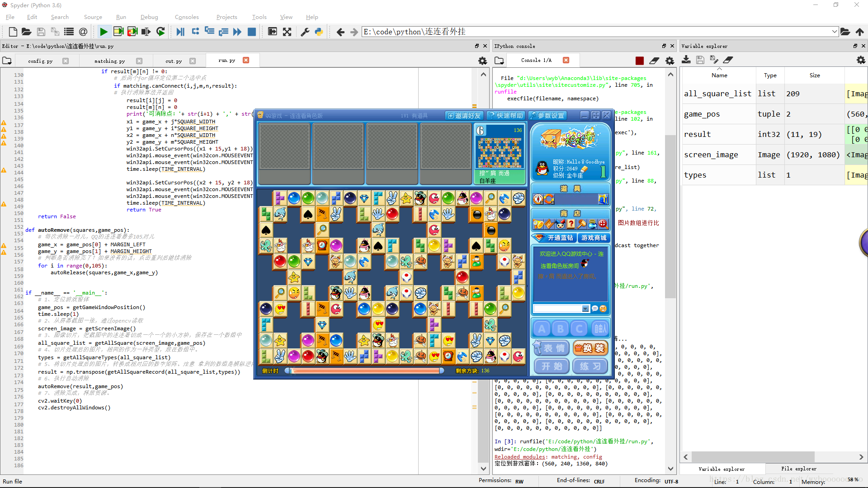Viewport: 868px width, 488px height.
Task: Use the compass item in game
Action: click(538, 199)
